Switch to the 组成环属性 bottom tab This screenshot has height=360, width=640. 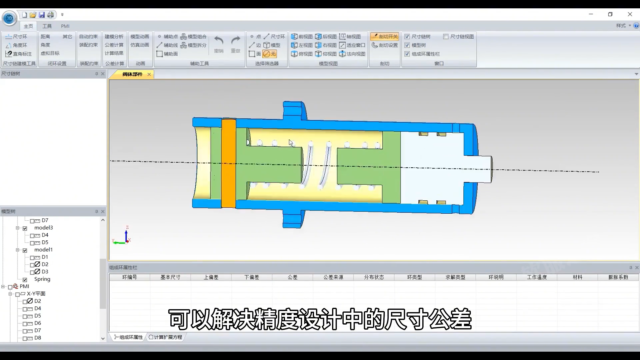tap(128, 337)
